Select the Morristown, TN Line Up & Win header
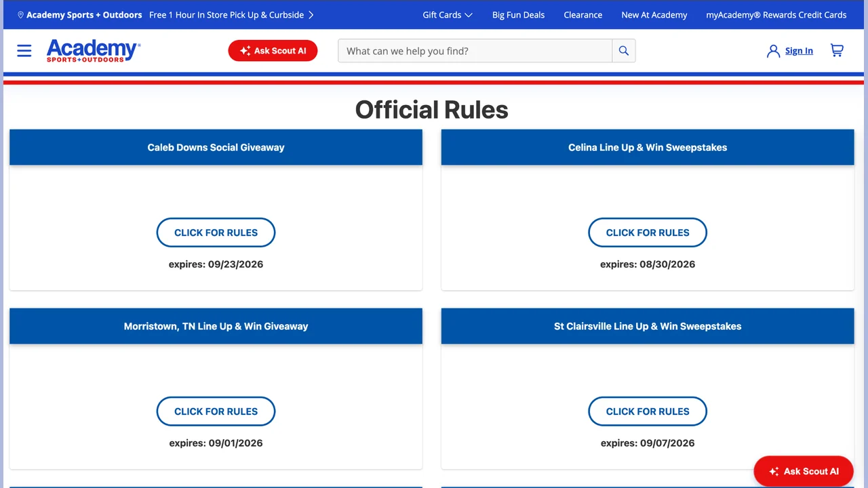868x488 pixels. [x=216, y=326]
